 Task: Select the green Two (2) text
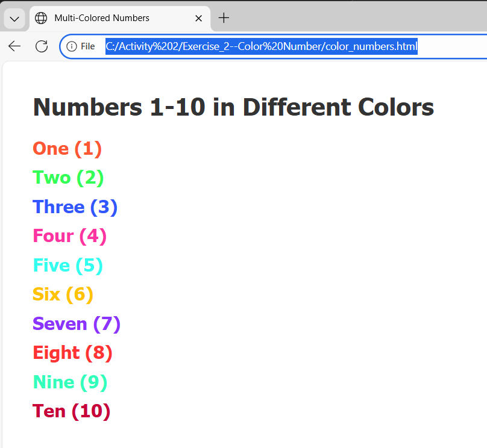tap(68, 178)
